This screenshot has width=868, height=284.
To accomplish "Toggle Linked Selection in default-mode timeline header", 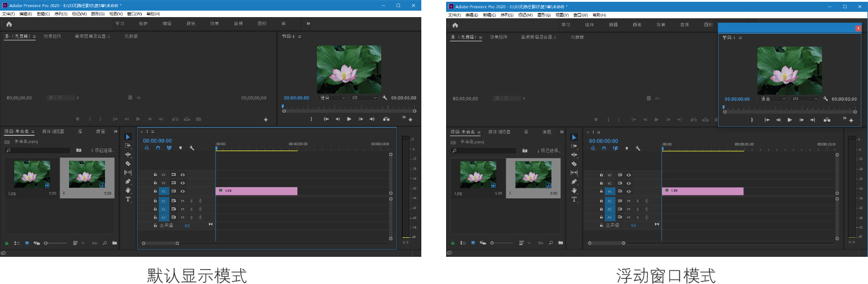I will tap(169, 148).
